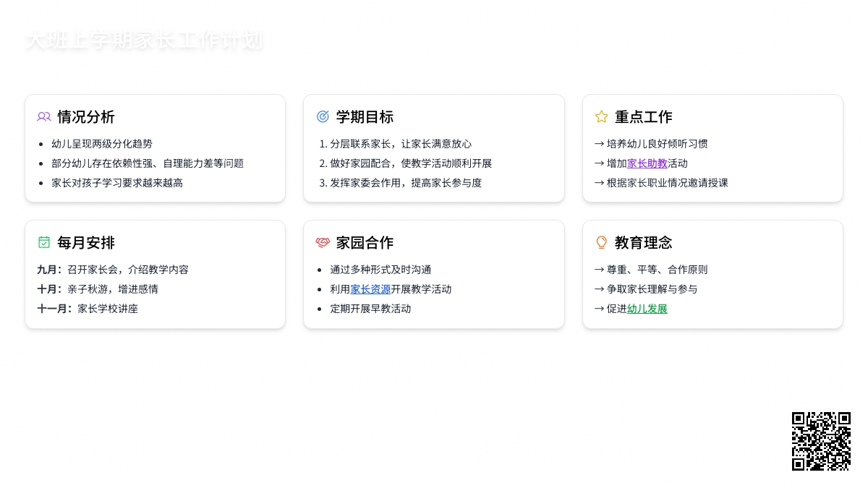
Task: Click the 十一月 row 家长学校讲座
Action: 88,309
